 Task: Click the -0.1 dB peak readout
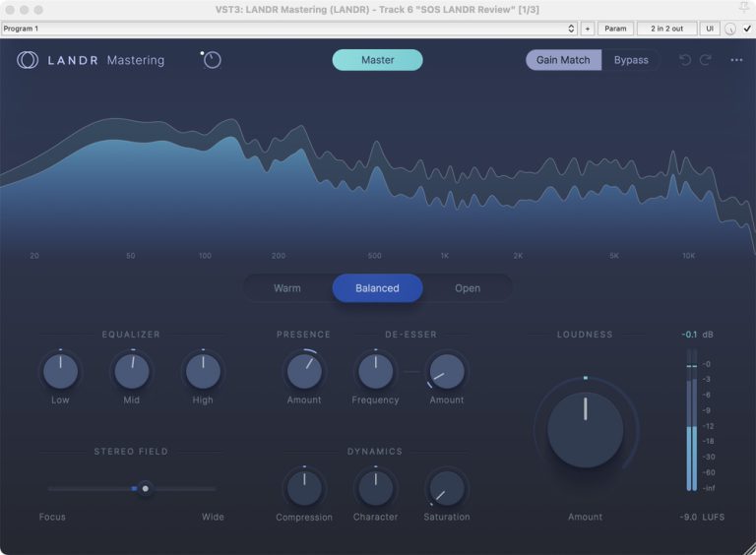[x=697, y=335]
